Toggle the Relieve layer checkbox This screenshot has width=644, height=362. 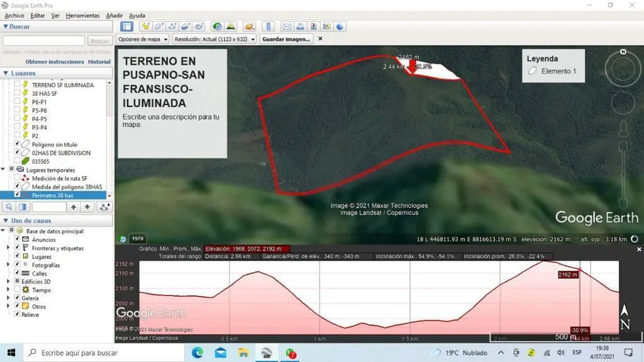(17, 314)
